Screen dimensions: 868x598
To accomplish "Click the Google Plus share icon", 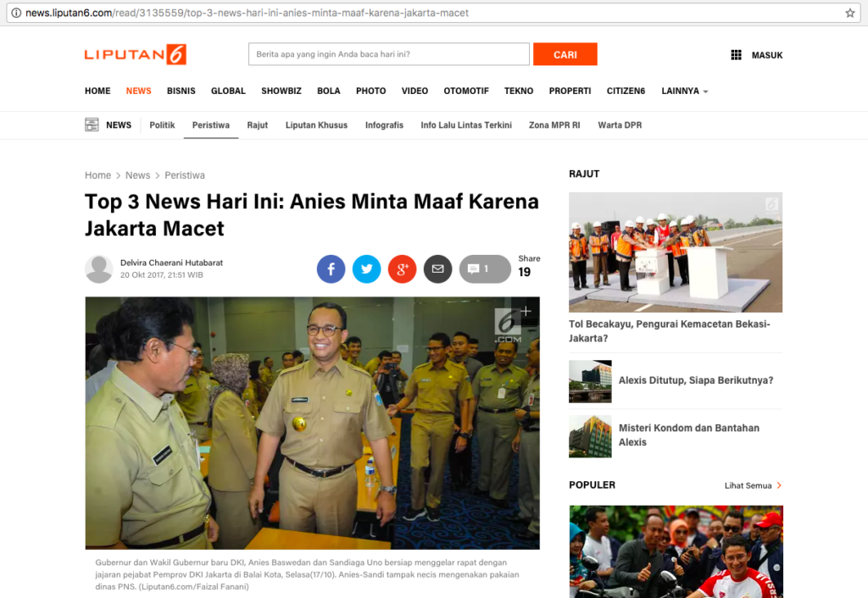I will [402, 269].
